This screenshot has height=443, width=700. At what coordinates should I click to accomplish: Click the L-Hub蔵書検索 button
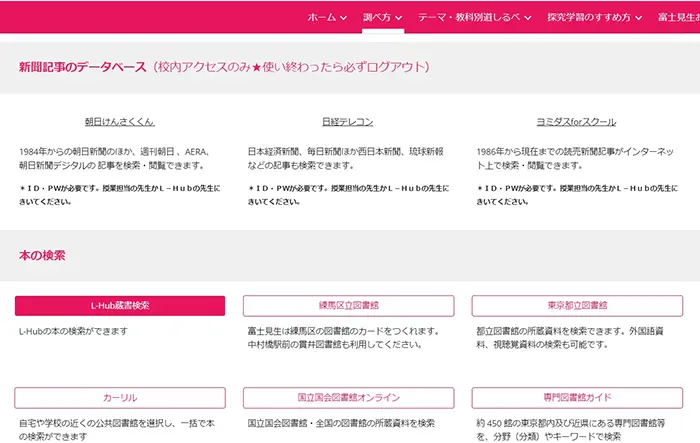pyautogui.click(x=120, y=306)
